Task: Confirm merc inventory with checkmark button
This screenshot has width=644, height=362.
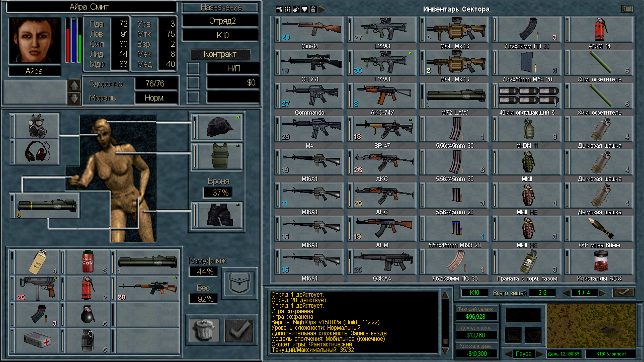Action: pyautogui.click(x=239, y=330)
